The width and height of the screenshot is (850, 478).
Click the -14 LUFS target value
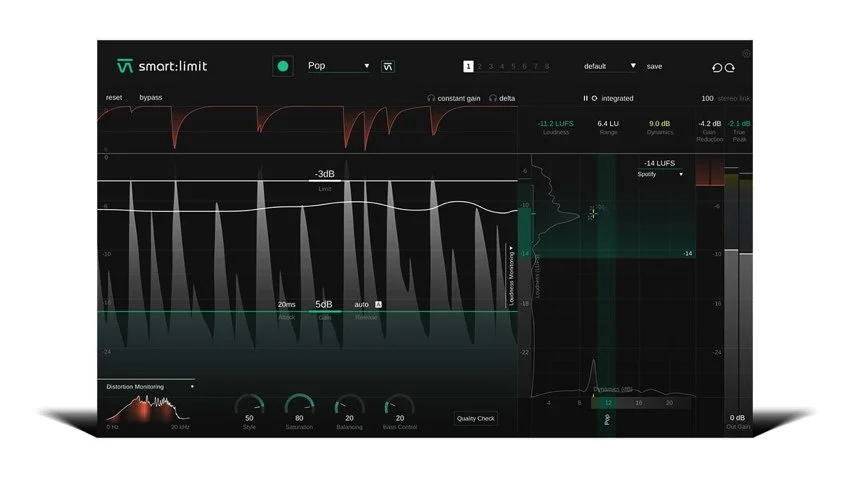pos(660,163)
